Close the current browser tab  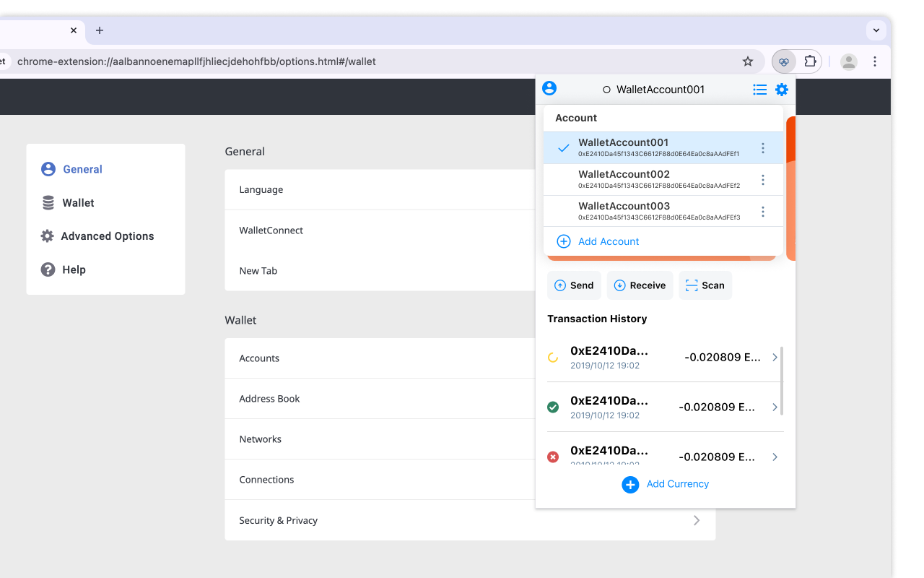tap(74, 30)
